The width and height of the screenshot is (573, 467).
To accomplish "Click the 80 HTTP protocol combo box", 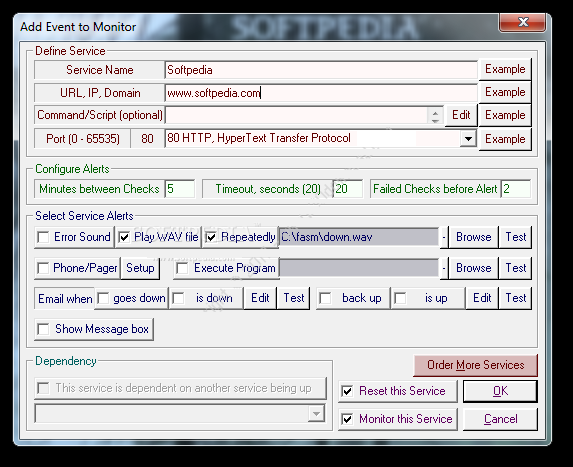I will coord(321,138).
